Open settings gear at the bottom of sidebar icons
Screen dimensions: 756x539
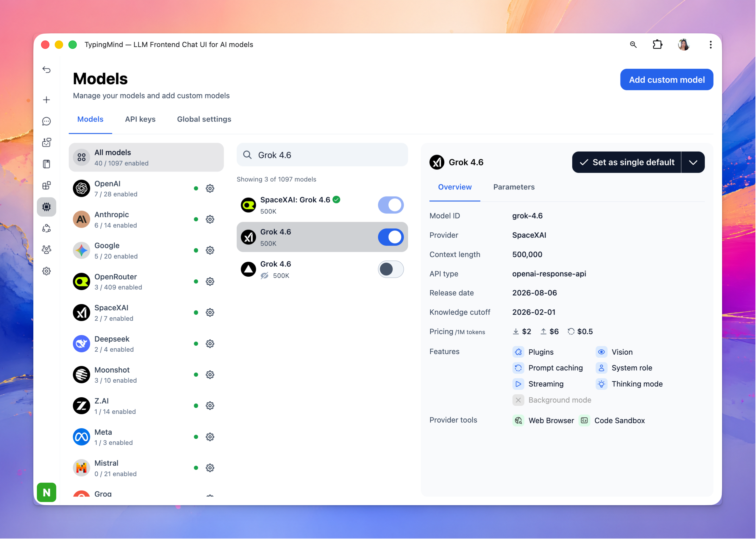tap(46, 271)
